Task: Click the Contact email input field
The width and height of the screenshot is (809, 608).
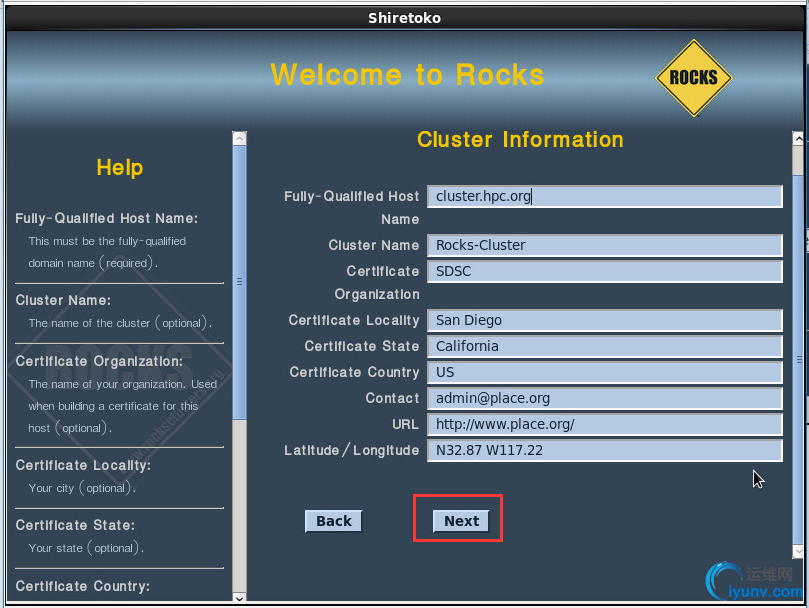Action: click(x=605, y=398)
